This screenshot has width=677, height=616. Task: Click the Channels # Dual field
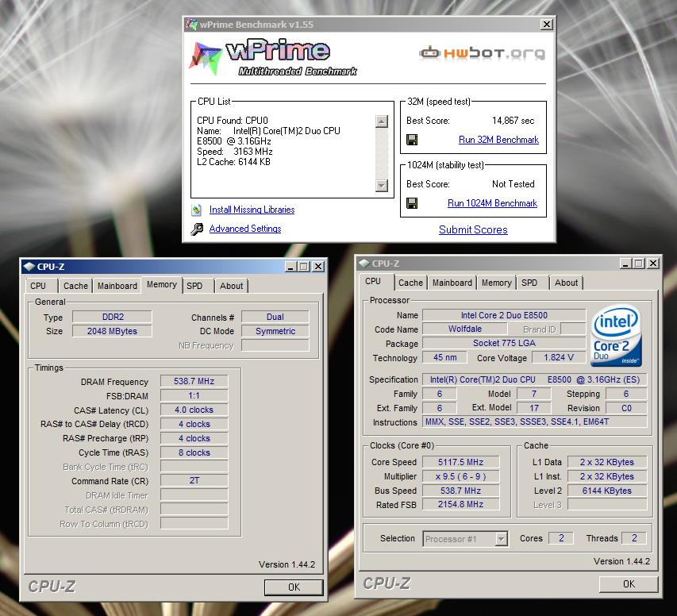click(275, 317)
